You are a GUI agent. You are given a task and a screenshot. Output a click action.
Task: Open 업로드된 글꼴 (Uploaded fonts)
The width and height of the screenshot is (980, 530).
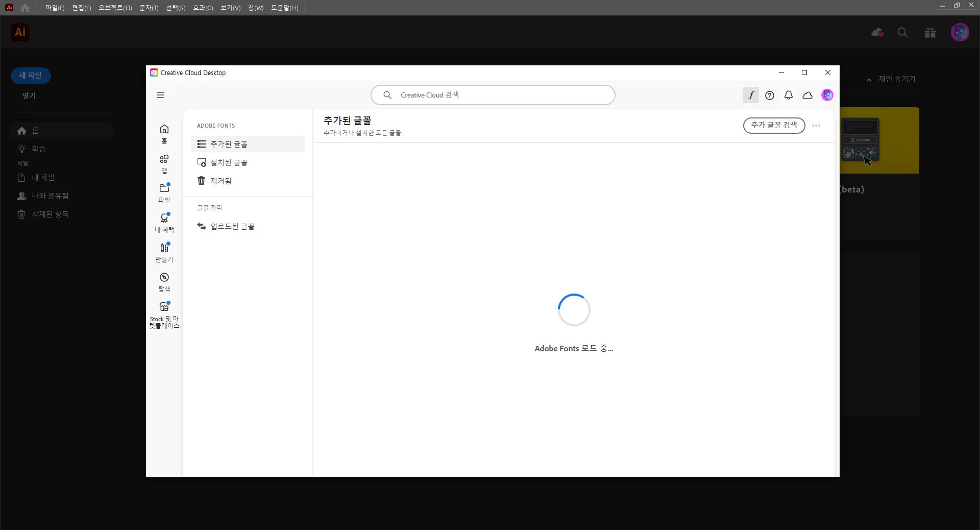(248, 226)
